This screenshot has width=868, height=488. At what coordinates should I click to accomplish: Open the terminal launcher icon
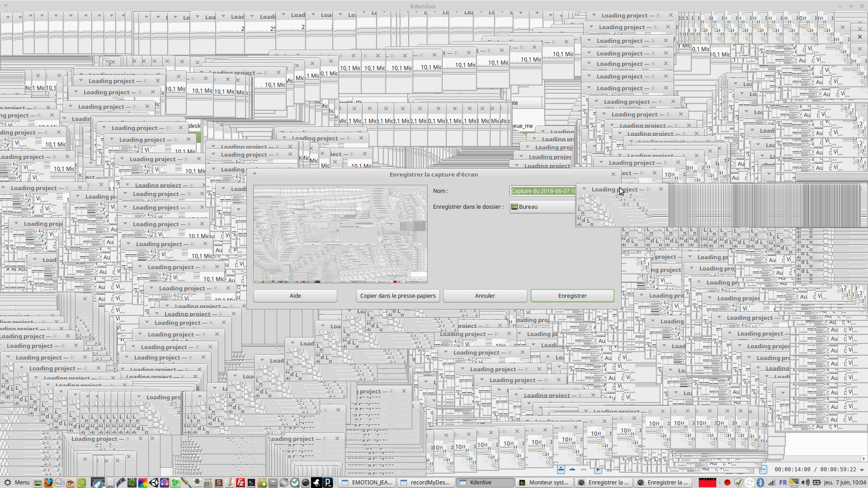[x=251, y=483]
